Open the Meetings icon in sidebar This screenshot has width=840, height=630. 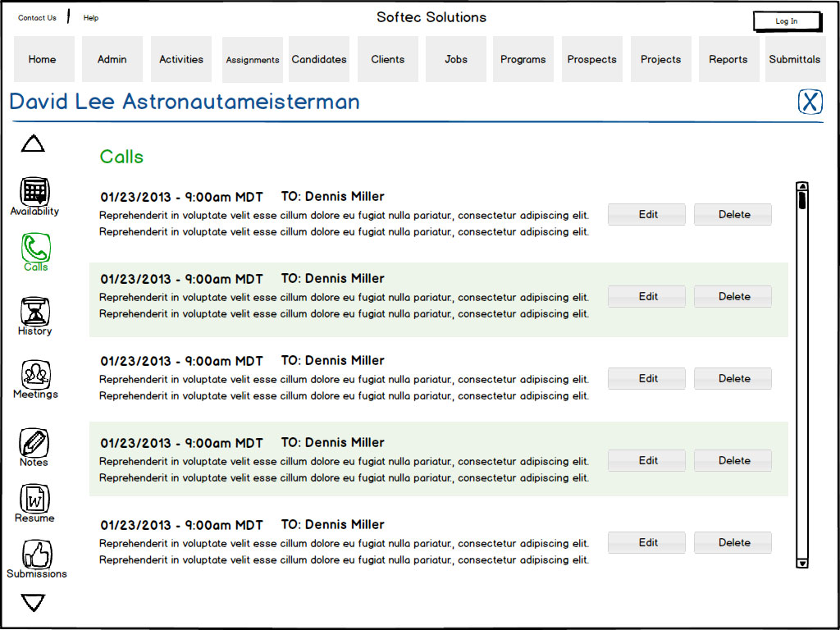point(35,375)
